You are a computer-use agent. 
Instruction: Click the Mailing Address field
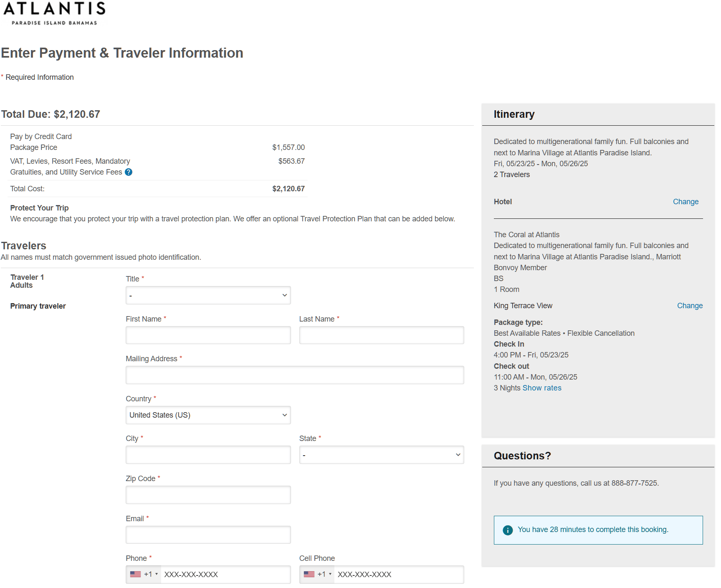[295, 375]
